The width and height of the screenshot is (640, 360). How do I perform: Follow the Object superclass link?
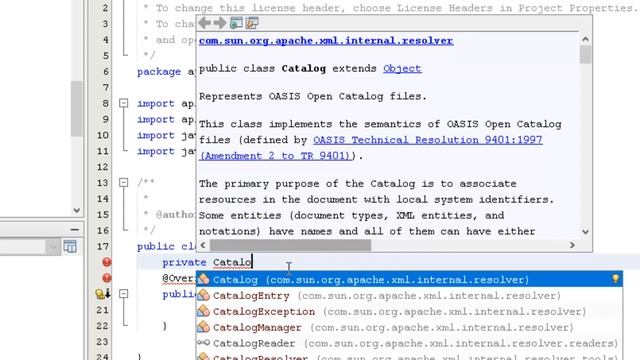(x=402, y=69)
